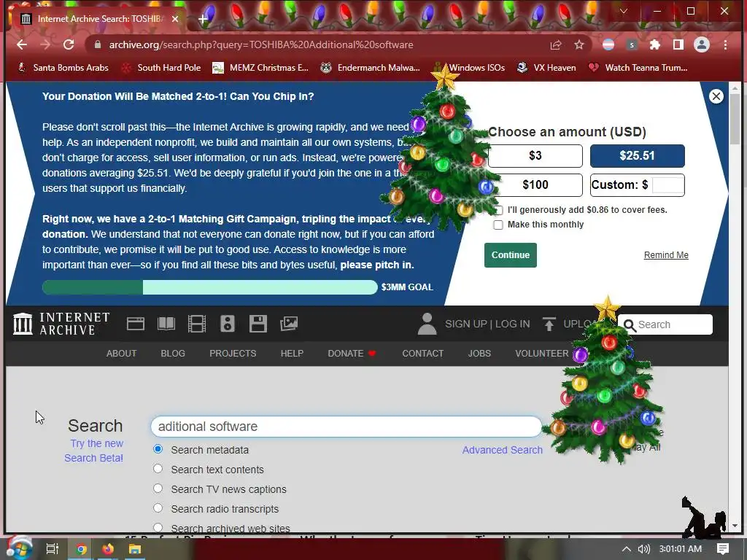Open the ABOUT menu item

(121, 354)
